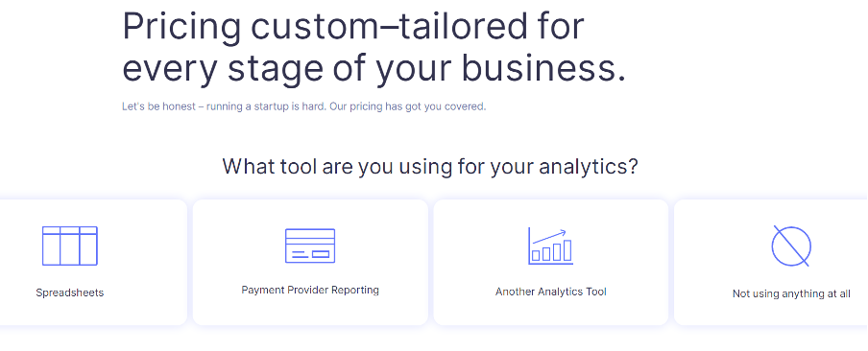
Task: Select the Spreadsheets label
Action: (70, 292)
